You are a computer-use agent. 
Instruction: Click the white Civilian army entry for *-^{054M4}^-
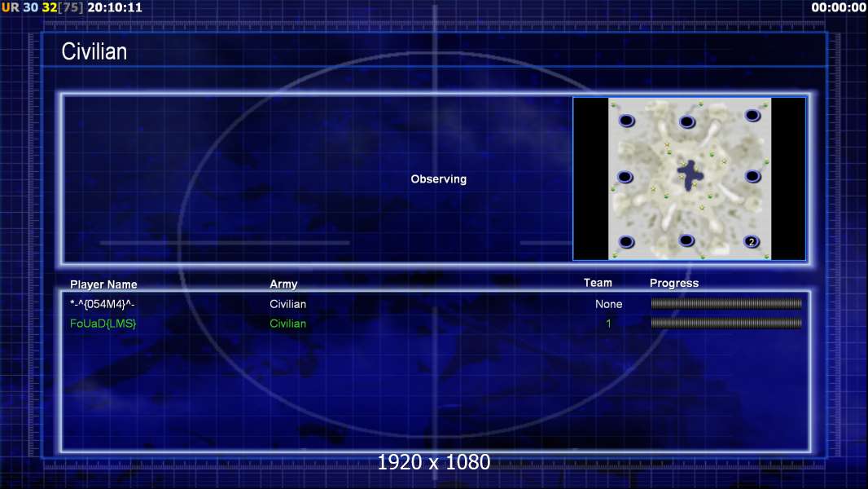(x=288, y=304)
